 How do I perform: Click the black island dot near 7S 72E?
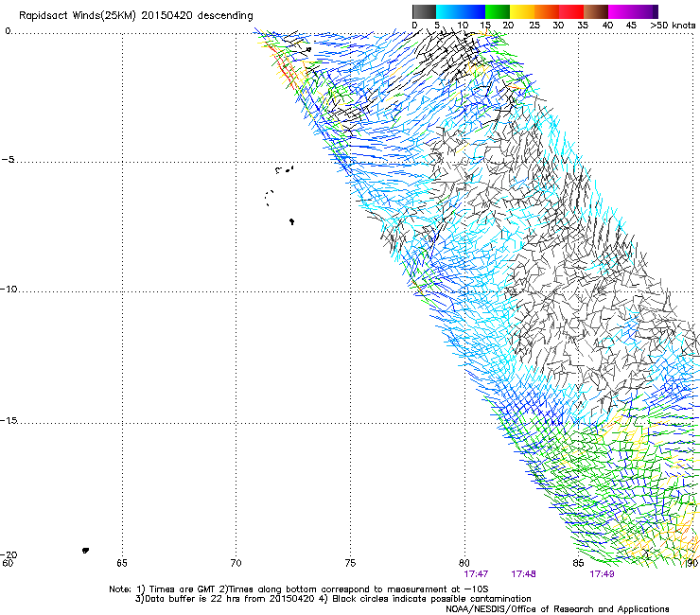(291, 221)
